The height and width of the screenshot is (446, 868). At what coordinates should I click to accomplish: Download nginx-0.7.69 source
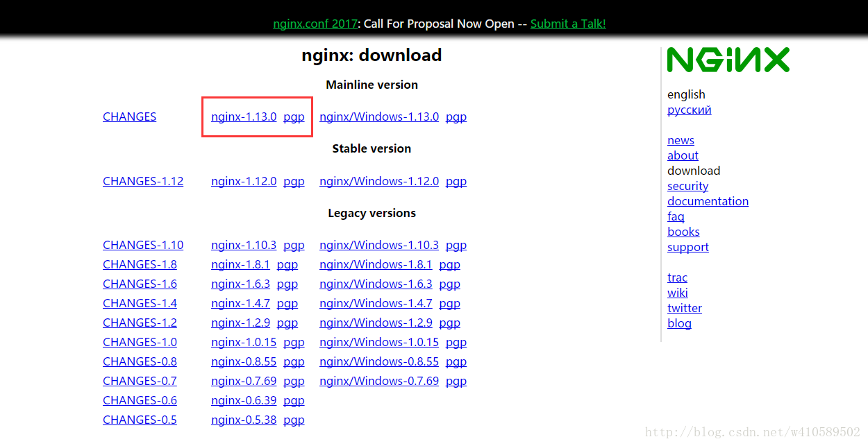[x=244, y=381]
